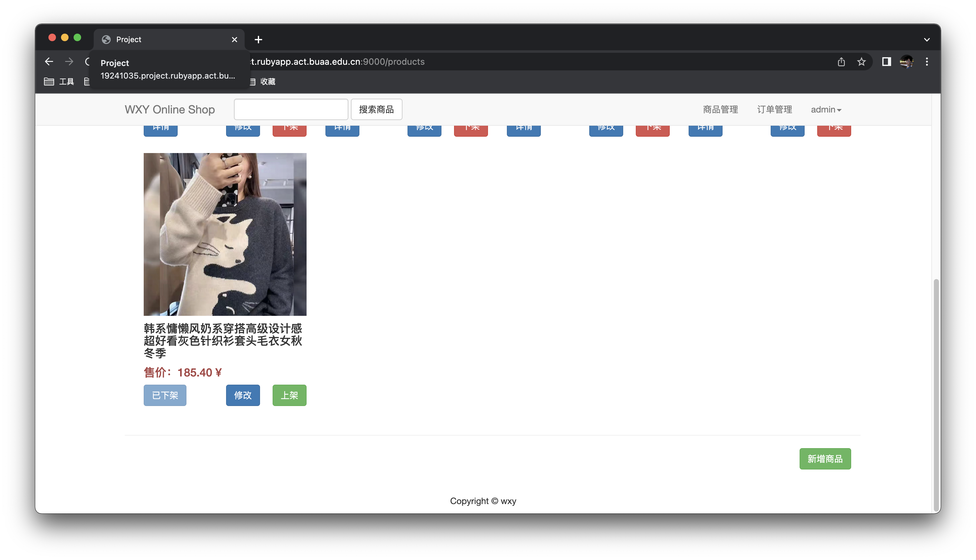Bookmark this page with the star icon

(861, 62)
